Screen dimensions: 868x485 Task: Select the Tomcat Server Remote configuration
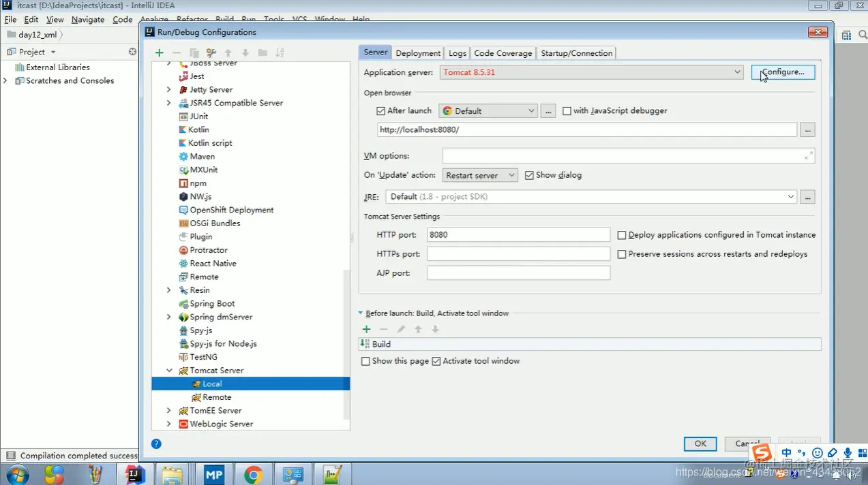click(x=217, y=397)
